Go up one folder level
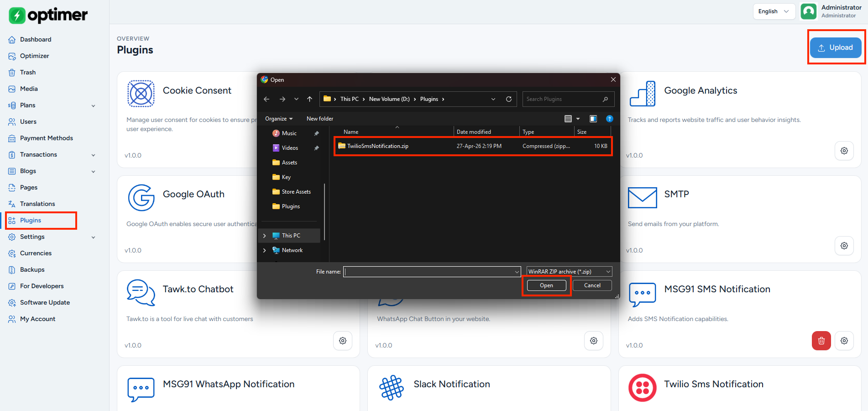The height and width of the screenshot is (411, 868). [x=310, y=99]
